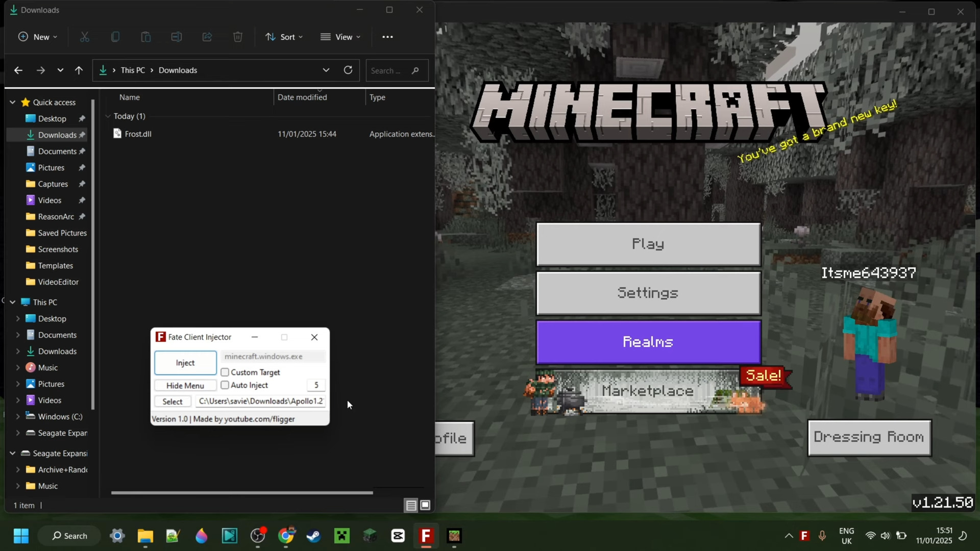980x551 pixels.
Task: Click the Name column header
Action: tap(130, 97)
